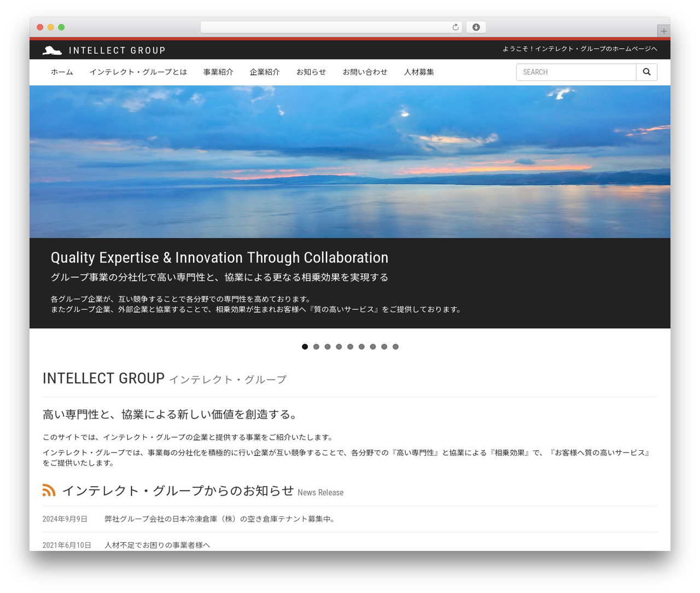Select the fifth slideshow dot
Viewport: 700px width, 593px height.
(350, 347)
